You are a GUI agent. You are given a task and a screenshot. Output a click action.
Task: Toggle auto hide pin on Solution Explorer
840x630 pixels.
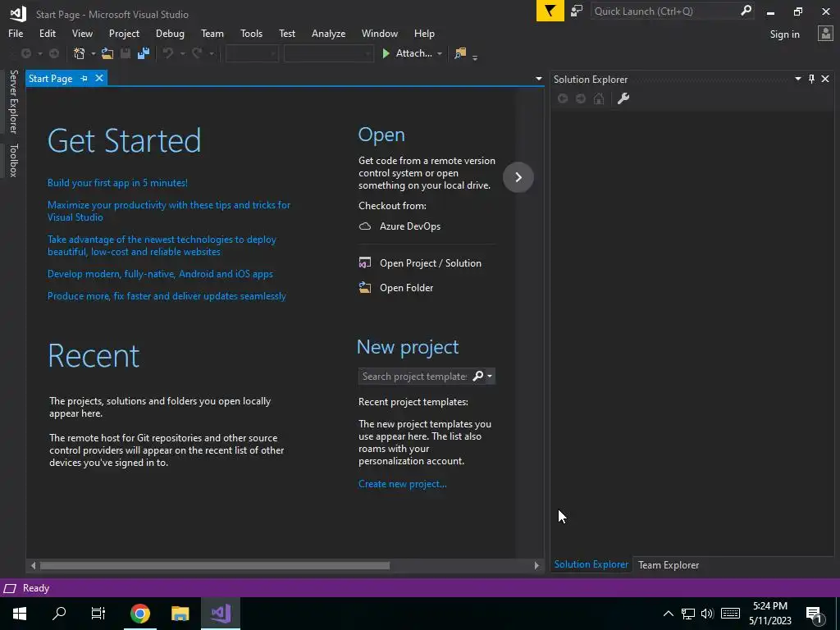tap(811, 79)
